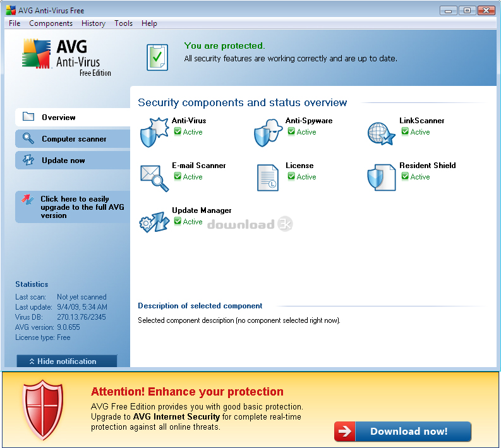Start Update now from sidebar
The height and width of the screenshot is (448, 501).
[73, 160]
